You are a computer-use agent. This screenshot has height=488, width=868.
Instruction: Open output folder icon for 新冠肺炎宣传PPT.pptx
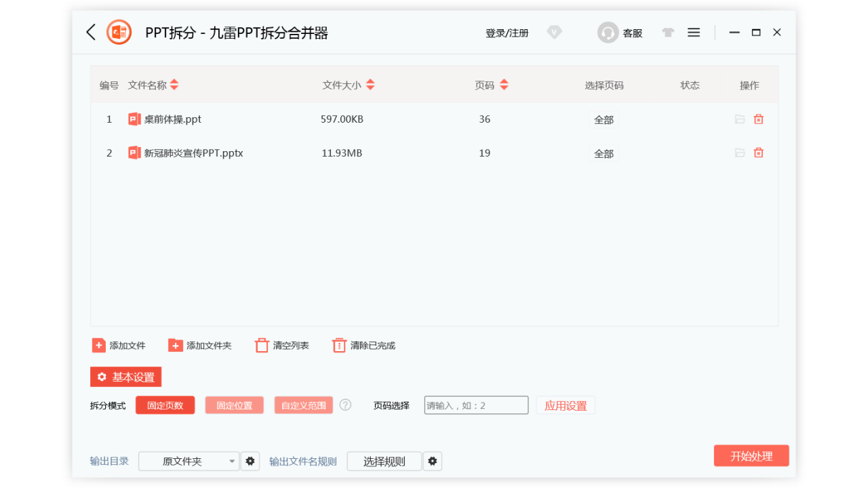click(740, 152)
